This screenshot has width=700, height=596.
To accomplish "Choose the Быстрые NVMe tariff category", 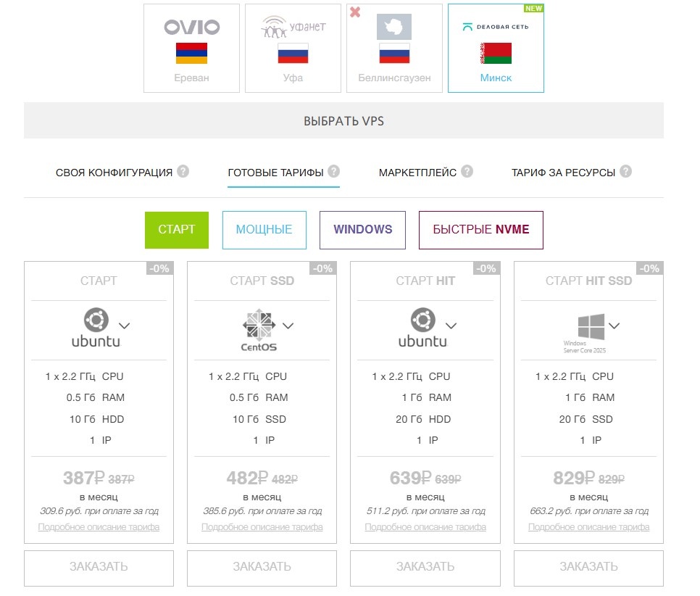I will 480,230.
